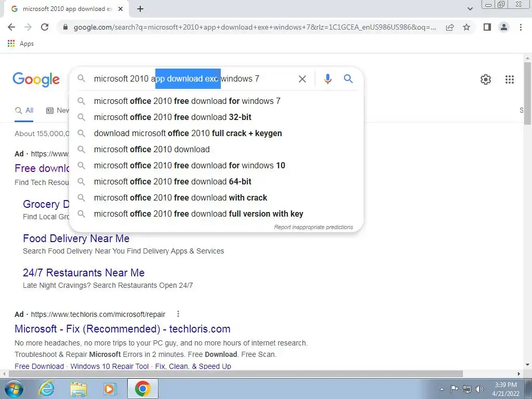
Task: Clear the search box with the X
Action: [x=302, y=79]
